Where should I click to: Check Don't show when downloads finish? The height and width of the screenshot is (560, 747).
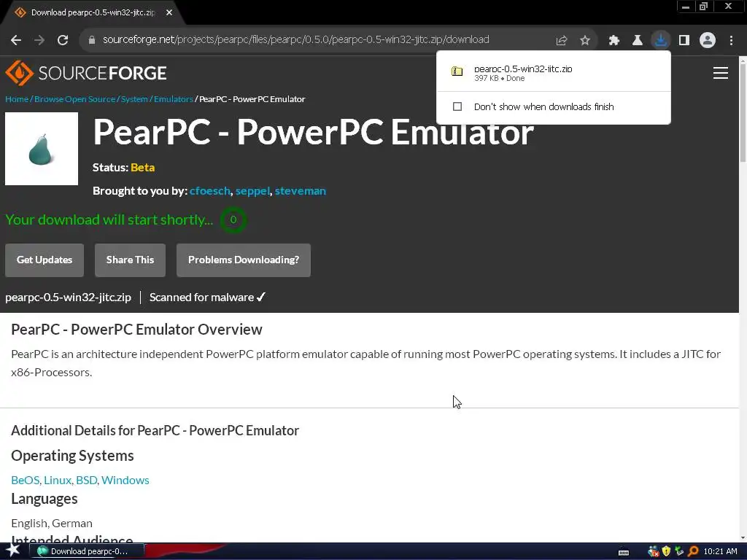pyautogui.click(x=457, y=106)
